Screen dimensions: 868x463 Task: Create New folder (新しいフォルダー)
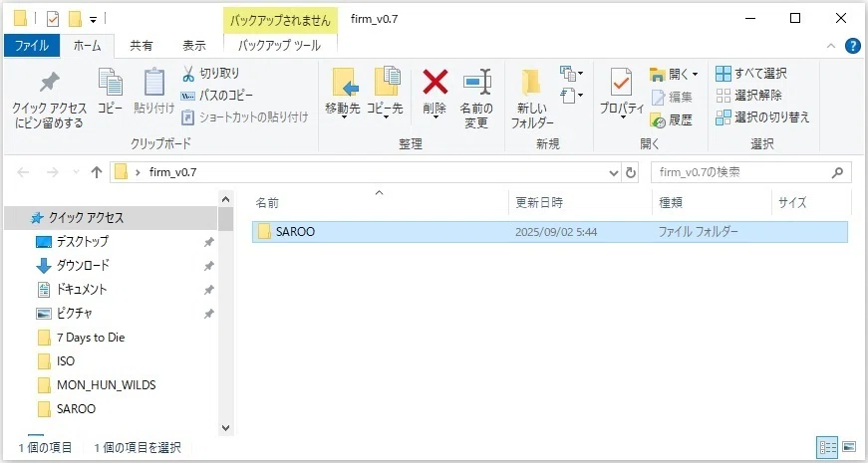(531, 100)
